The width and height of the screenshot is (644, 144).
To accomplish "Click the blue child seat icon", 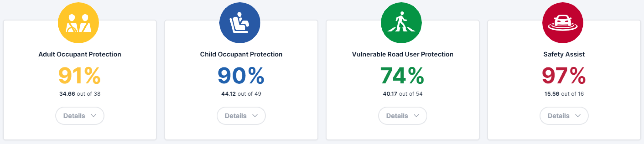I will (x=240, y=23).
